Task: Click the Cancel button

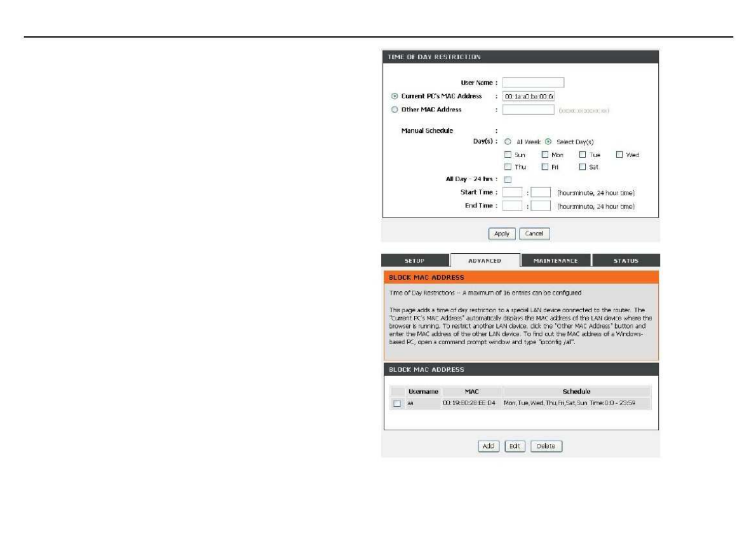Action: click(x=534, y=233)
